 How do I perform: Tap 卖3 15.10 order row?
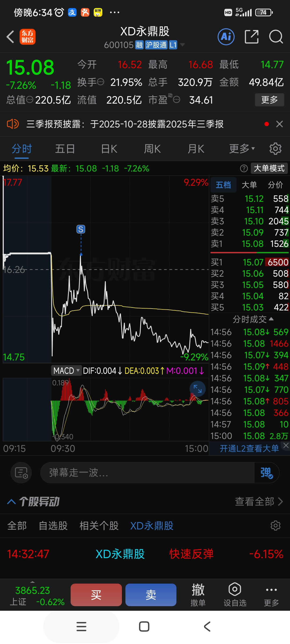[x=249, y=221]
